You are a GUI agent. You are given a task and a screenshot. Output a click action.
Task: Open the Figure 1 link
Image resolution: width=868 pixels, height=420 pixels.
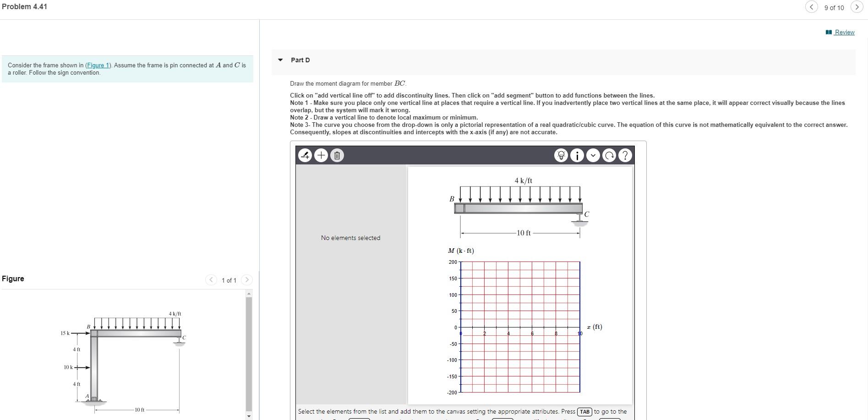point(98,65)
